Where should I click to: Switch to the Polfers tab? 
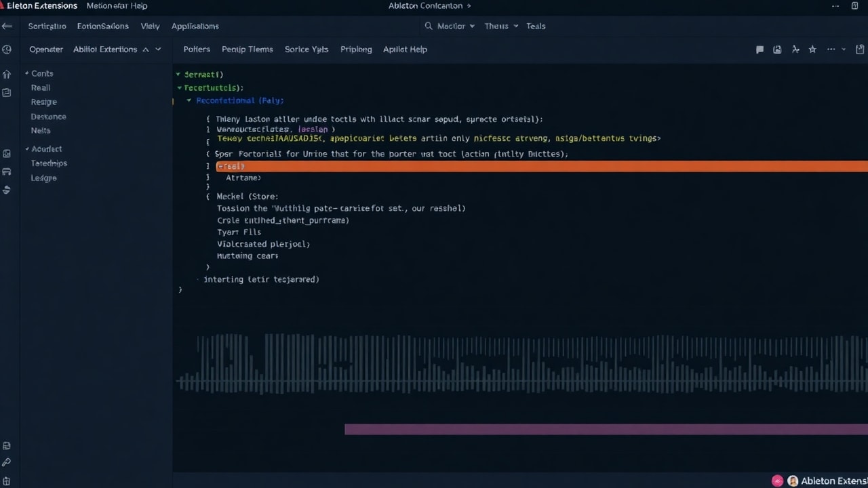click(x=197, y=49)
